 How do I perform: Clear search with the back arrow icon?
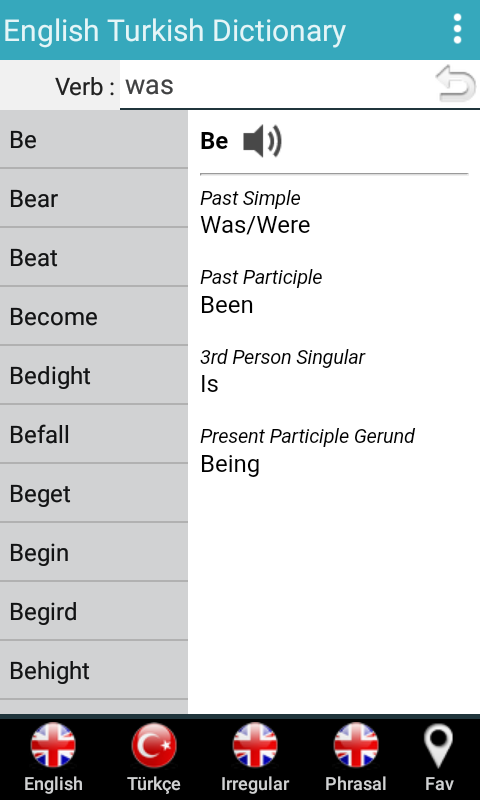point(455,83)
